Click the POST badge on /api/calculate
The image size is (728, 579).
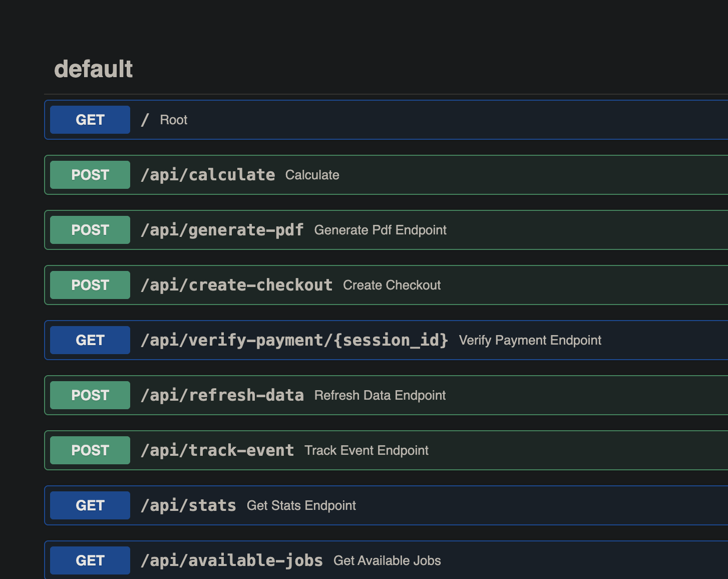pyautogui.click(x=90, y=174)
